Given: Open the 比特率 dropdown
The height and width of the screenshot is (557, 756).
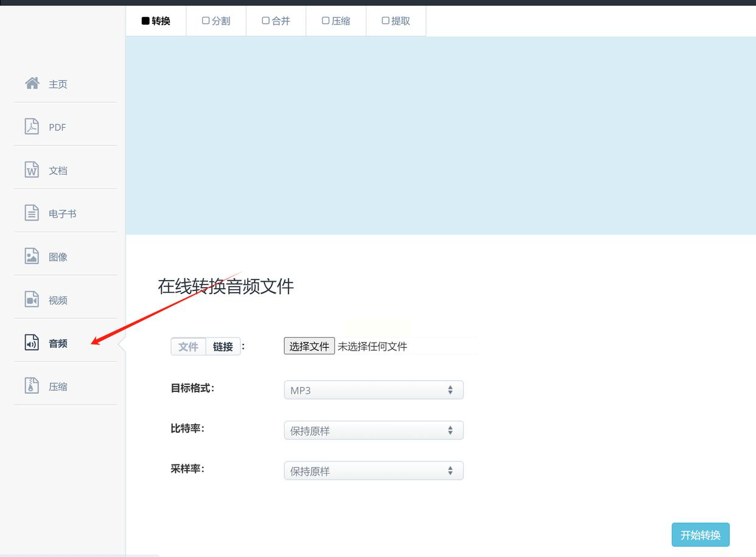Looking at the screenshot, I should pos(374,430).
